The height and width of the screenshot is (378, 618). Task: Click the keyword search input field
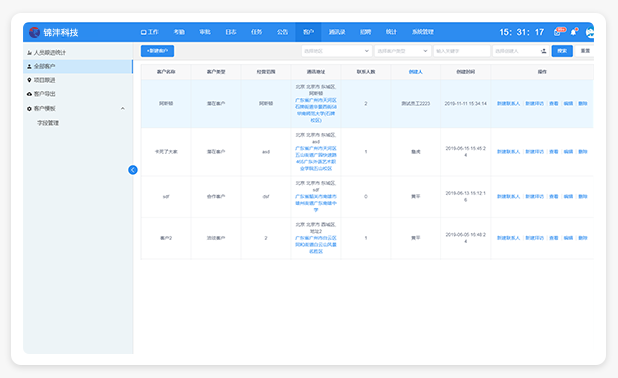pyautogui.click(x=462, y=51)
